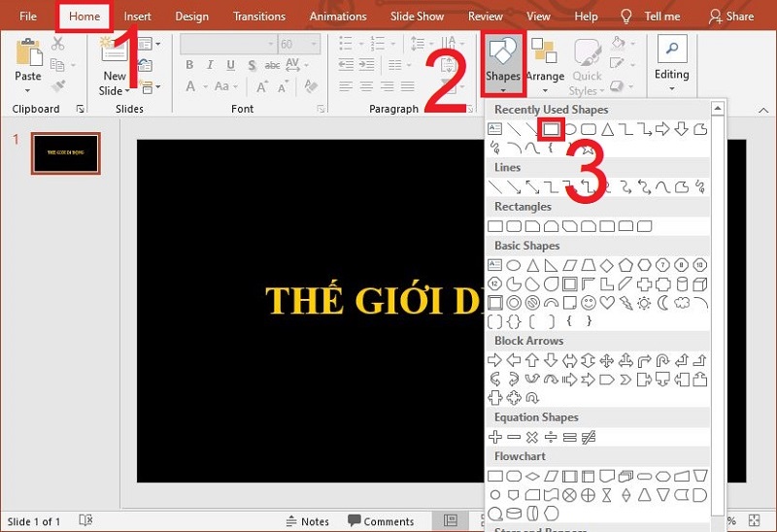The width and height of the screenshot is (777, 532).
Task: Click the Cut scissors icon
Action: [58, 44]
